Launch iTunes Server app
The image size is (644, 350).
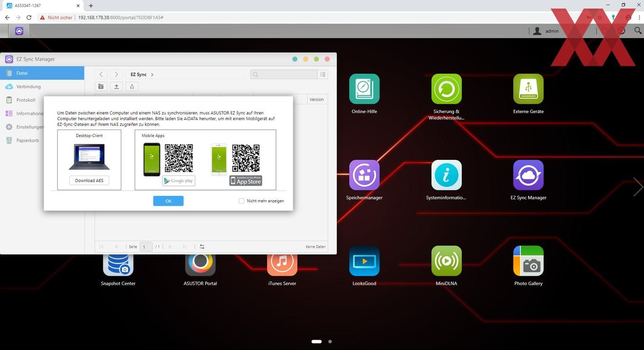[282, 265]
